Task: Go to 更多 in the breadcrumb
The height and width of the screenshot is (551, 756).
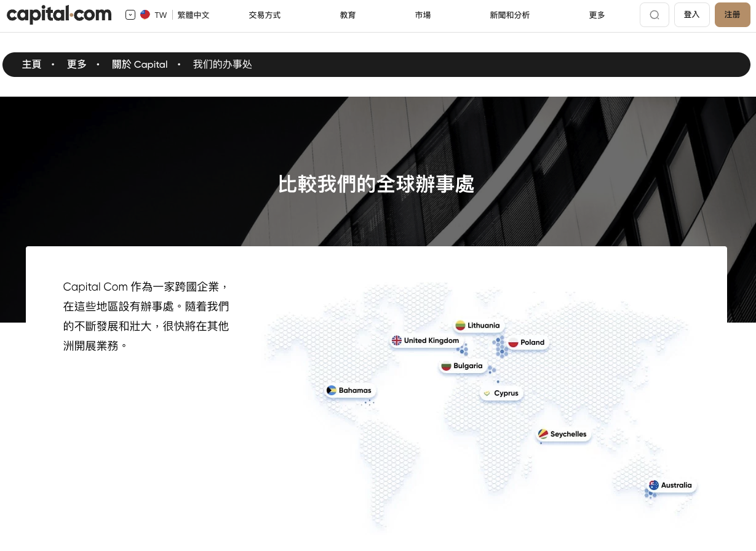Action: 77,65
